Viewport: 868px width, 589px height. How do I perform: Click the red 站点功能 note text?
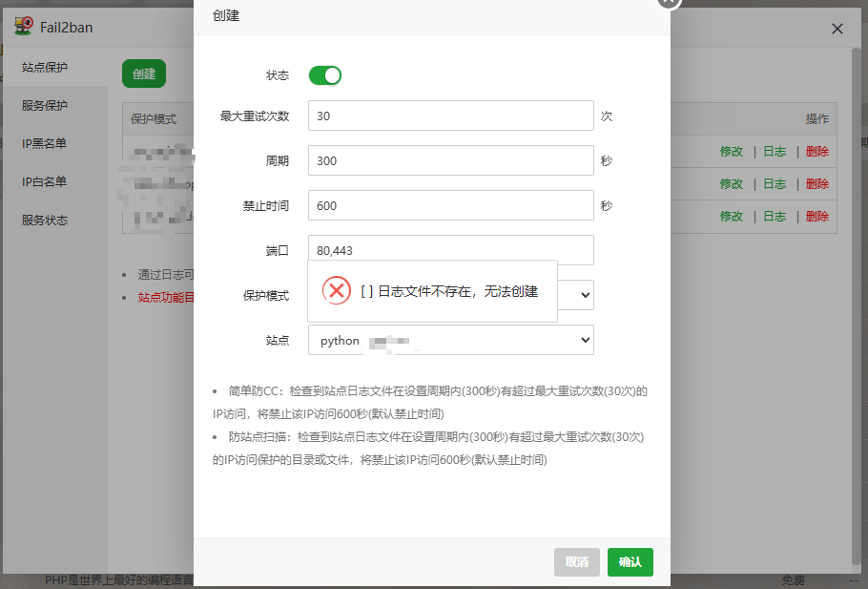click(x=166, y=298)
